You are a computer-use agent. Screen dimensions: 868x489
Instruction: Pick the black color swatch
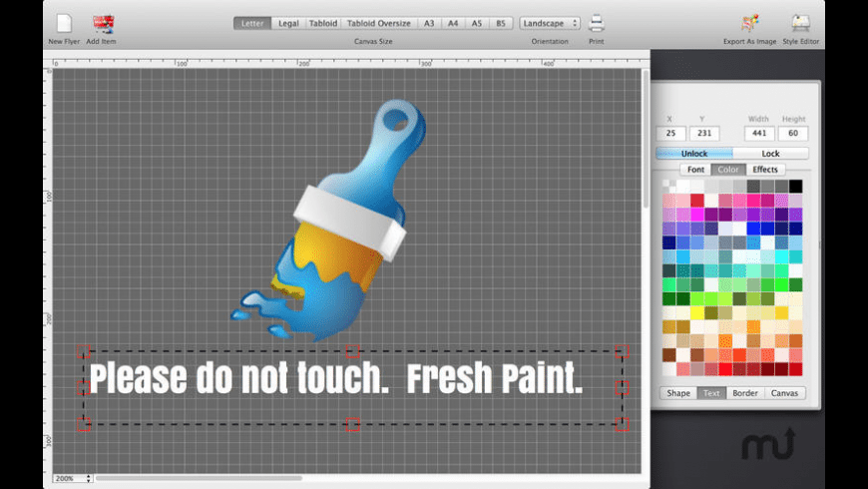coord(795,186)
